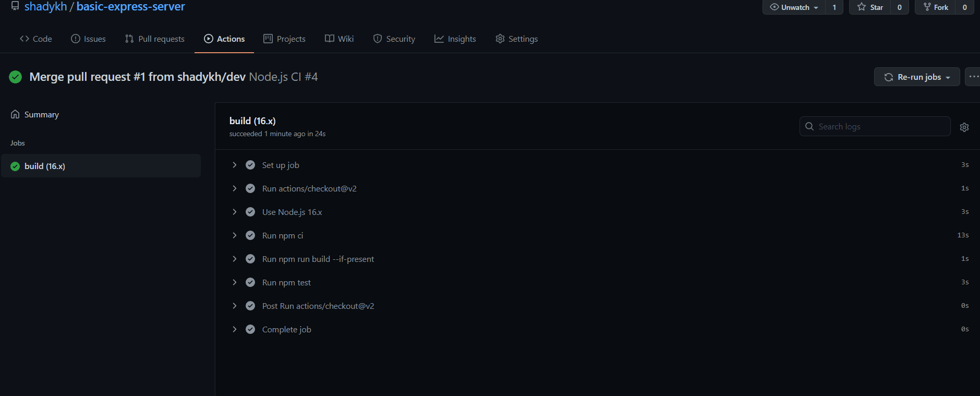Open the basic-express-server repository link
The width and height of the screenshot is (980, 396).
click(x=130, y=7)
